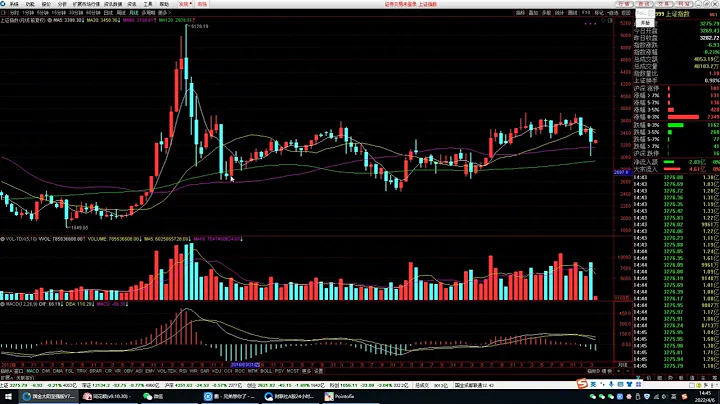Click the settings circle beside MA5
Image resolution: width=720 pixels, height=404 pixels.
(50, 20)
